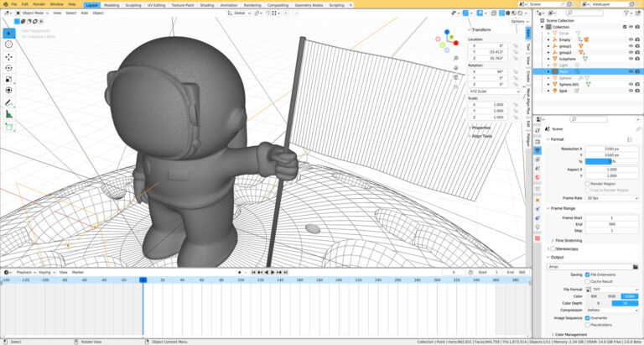This screenshot has height=345, width=644.
Task: Select the Scale tool
Action: [9, 79]
